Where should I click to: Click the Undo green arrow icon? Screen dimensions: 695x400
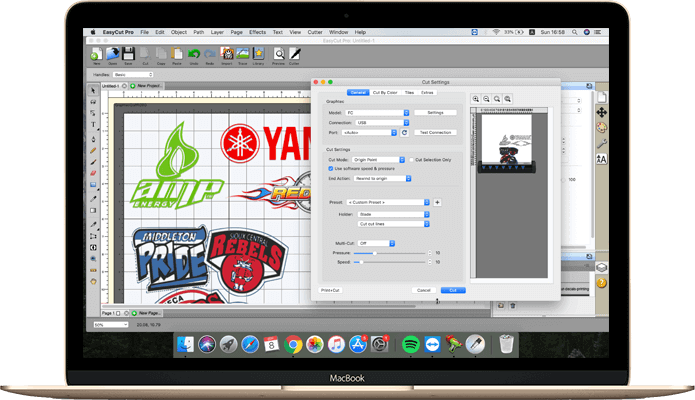click(x=194, y=54)
